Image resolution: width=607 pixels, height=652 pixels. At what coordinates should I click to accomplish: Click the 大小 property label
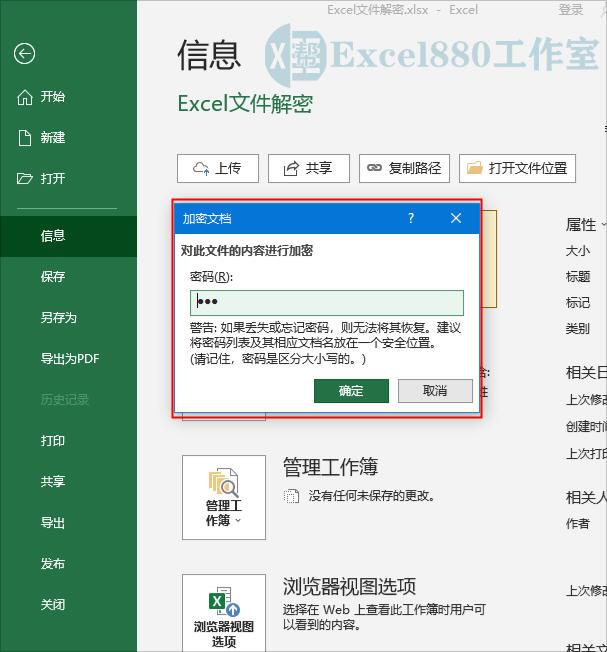[578, 251]
